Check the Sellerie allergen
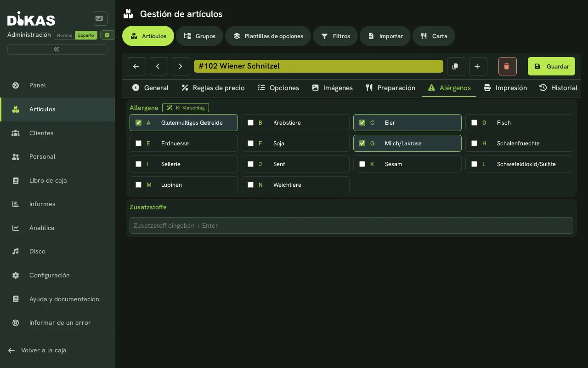 pos(138,164)
